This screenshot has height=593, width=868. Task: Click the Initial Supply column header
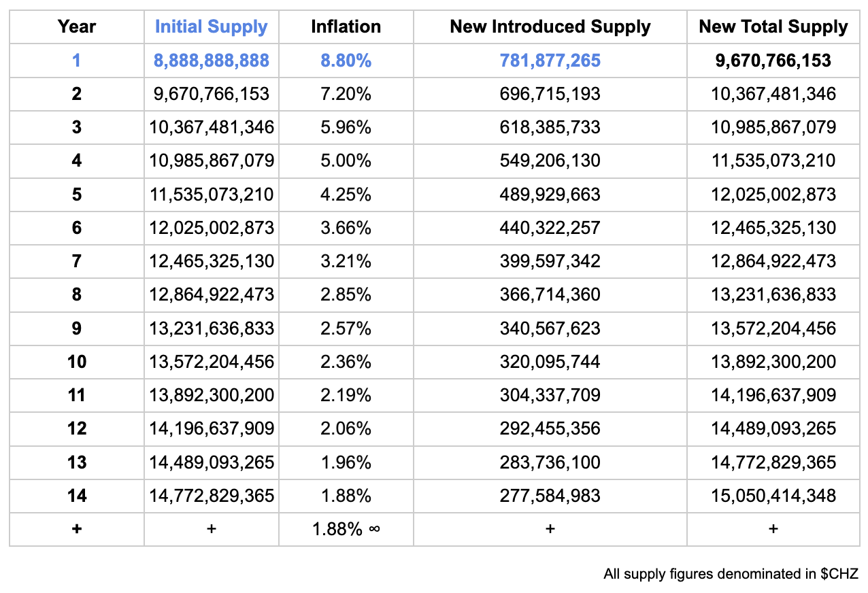(211, 27)
